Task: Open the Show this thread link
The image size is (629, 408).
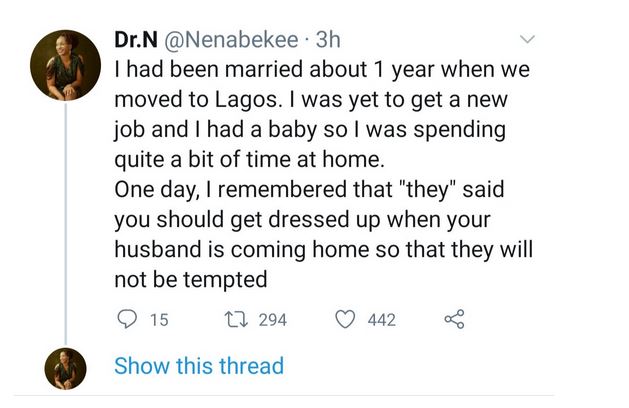Action: [199, 366]
